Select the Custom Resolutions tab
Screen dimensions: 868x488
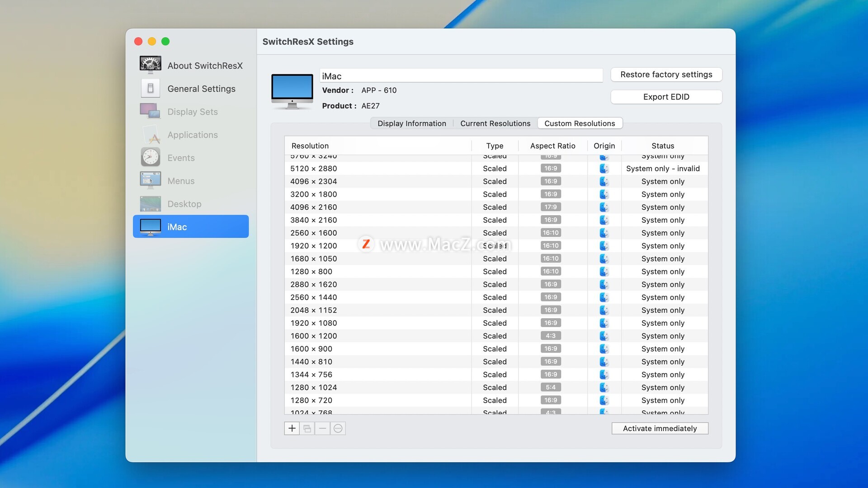pos(580,123)
